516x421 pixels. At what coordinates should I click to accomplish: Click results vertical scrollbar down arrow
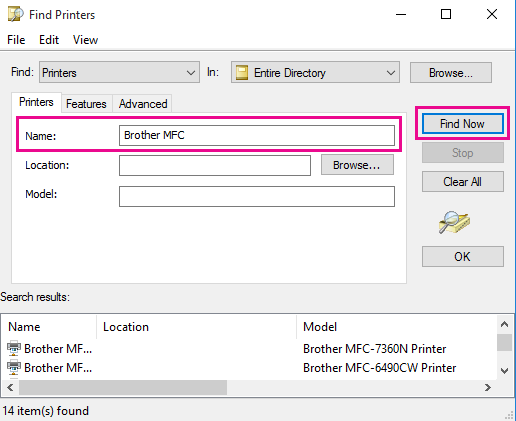point(504,370)
